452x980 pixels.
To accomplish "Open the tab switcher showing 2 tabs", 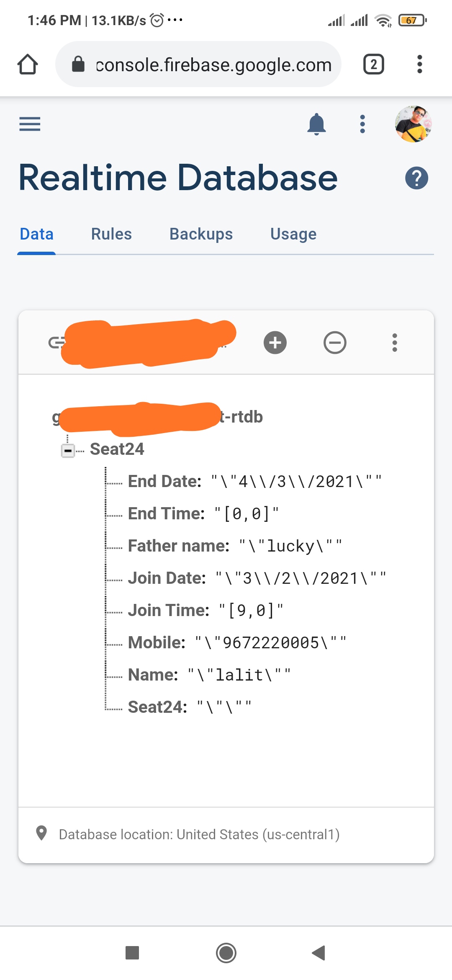I will click(x=373, y=64).
